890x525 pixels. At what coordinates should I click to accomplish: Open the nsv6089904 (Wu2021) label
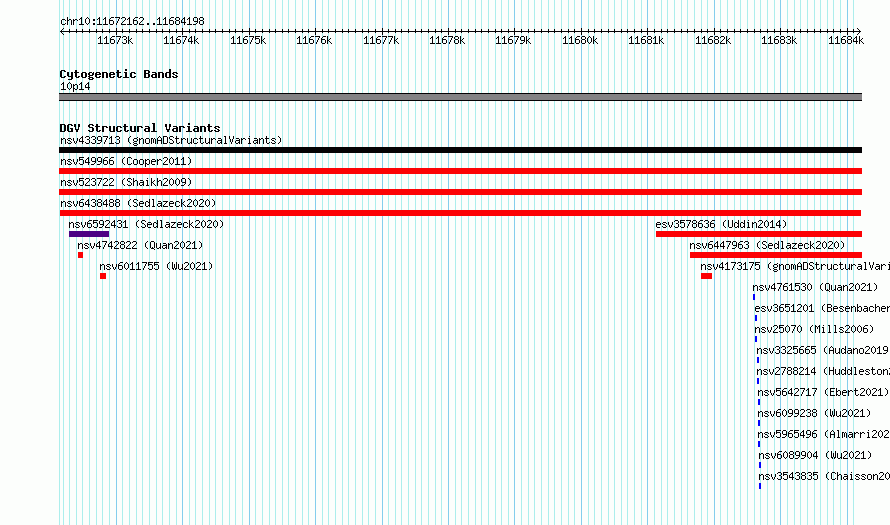coord(815,455)
